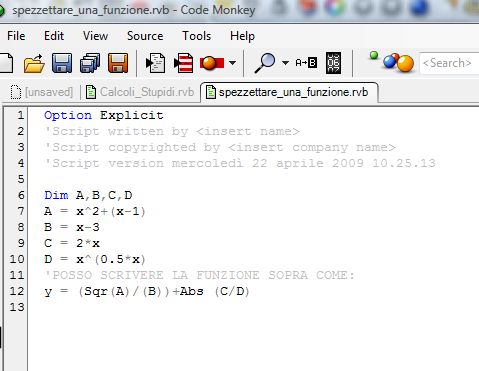The width and height of the screenshot is (479, 371).
Task: Click the A→B replace icon
Action: pyautogui.click(x=306, y=63)
